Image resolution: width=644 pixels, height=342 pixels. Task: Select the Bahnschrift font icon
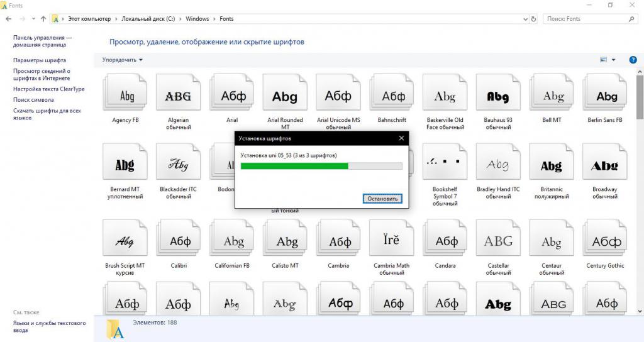pyautogui.click(x=392, y=92)
